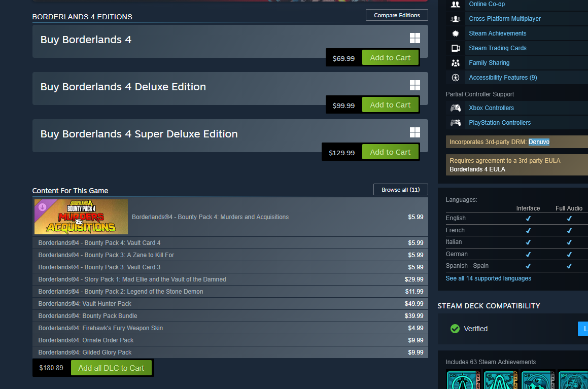Open the Vault Hunter Pack DLC entry
588x389 pixels.
(x=230, y=304)
